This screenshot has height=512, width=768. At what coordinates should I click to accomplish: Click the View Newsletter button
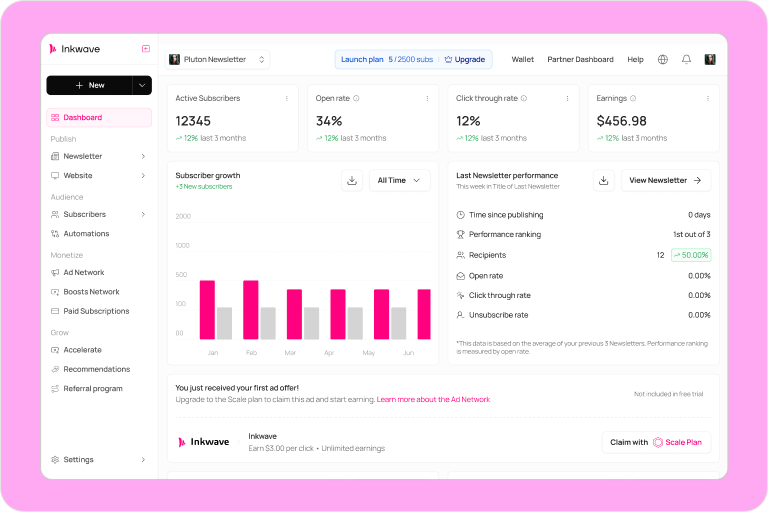click(666, 180)
